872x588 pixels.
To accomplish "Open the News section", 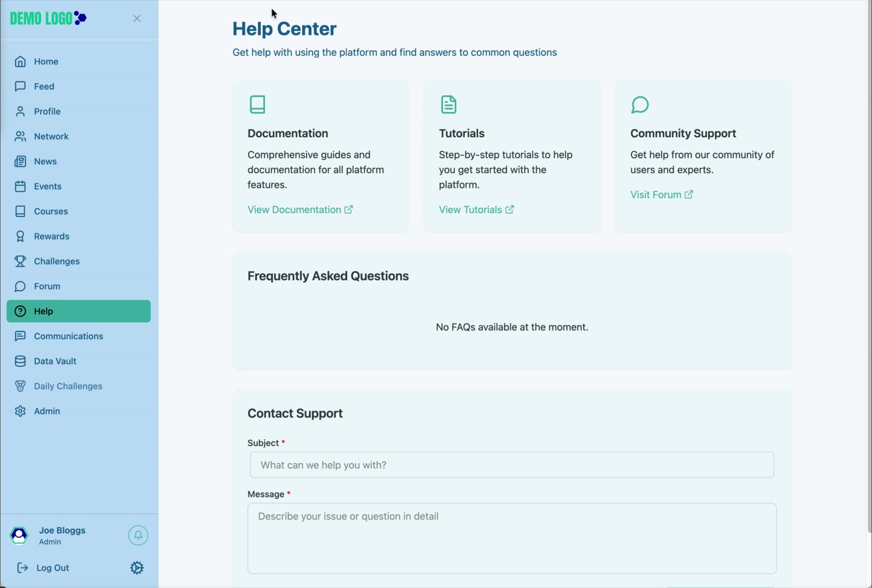I will [78, 161].
